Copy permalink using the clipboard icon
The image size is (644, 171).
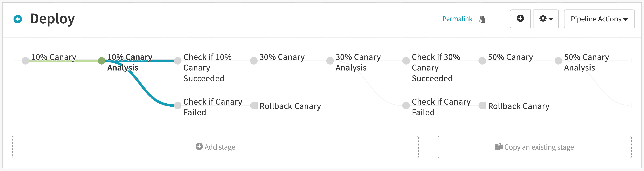pyautogui.click(x=482, y=19)
